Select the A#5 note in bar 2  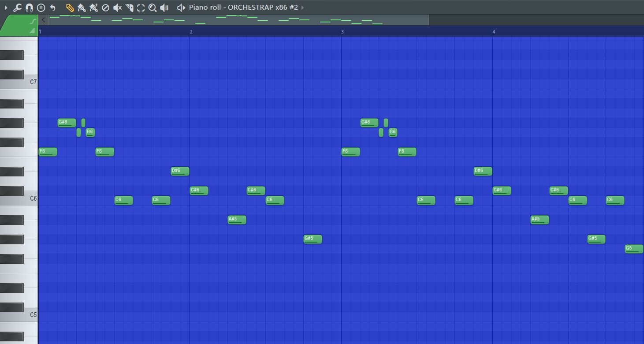[237, 220]
